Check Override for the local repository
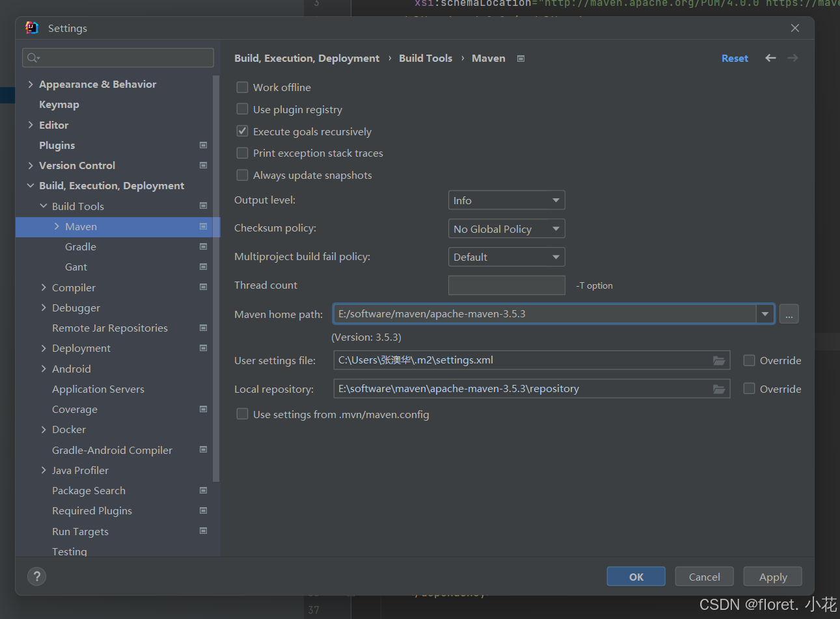Screen dimensions: 840x619 pyautogui.click(x=749, y=389)
